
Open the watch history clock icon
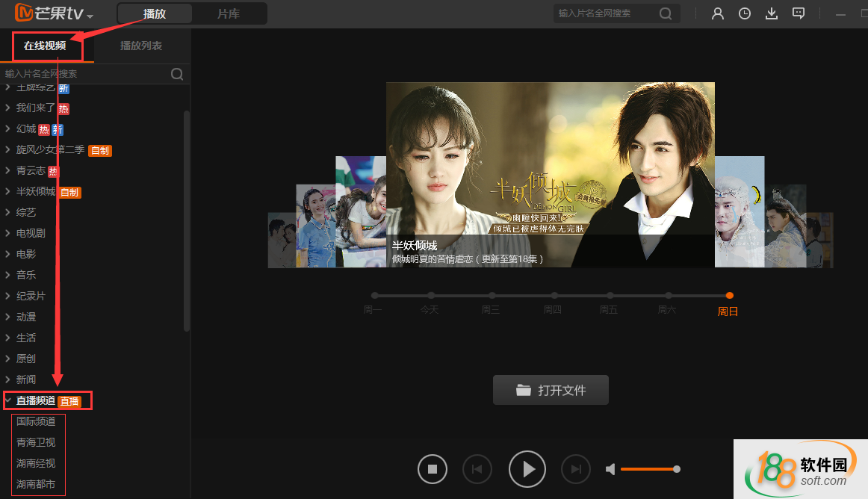pos(745,13)
